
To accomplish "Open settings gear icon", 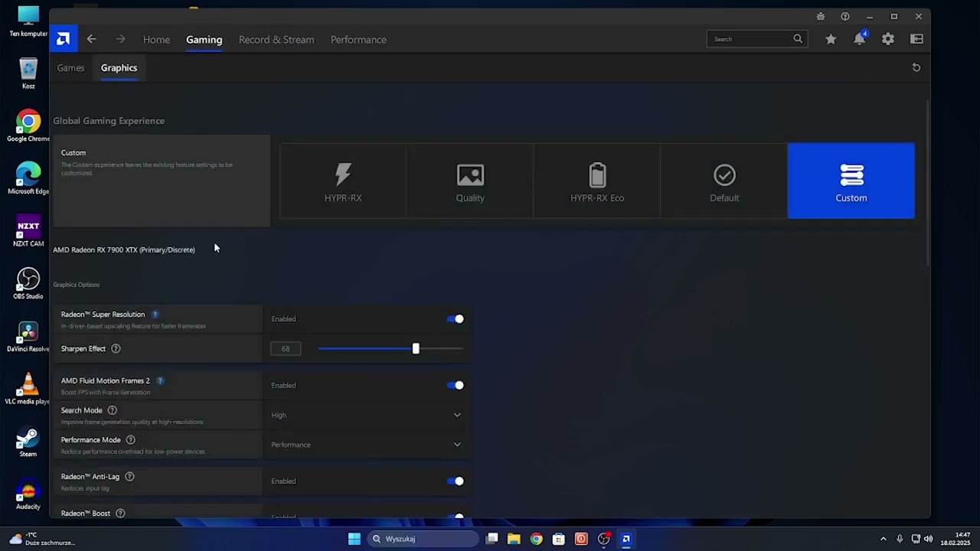I will pyautogui.click(x=888, y=39).
